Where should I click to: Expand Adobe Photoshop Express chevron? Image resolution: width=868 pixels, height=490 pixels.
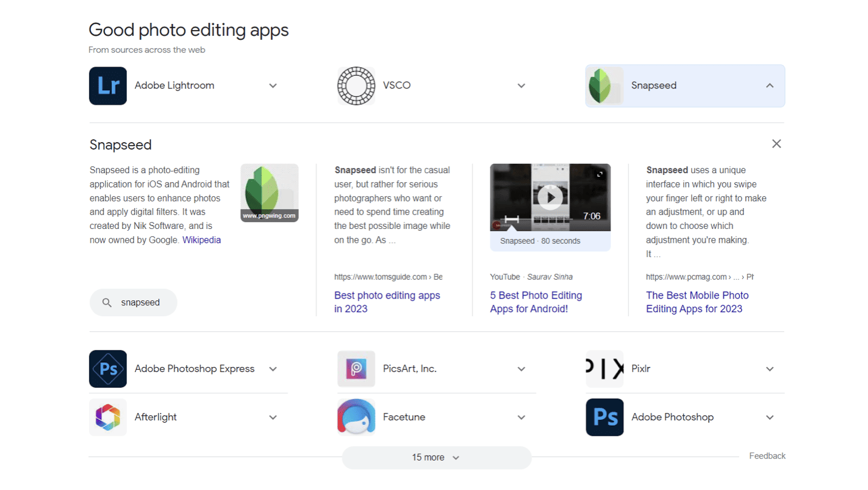pyautogui.click(x=273, y=369)
